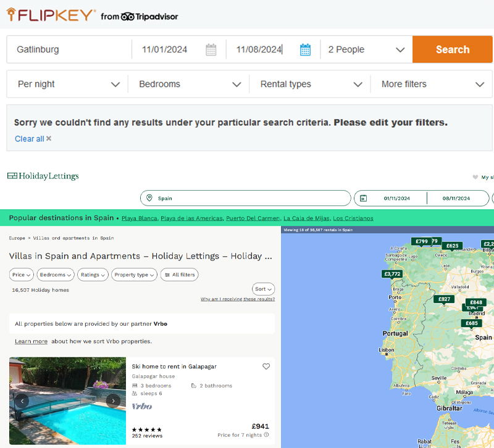This screenshot has height=448, width=494.
Task: Click the £625 map price marker
Action: [453, 246]
